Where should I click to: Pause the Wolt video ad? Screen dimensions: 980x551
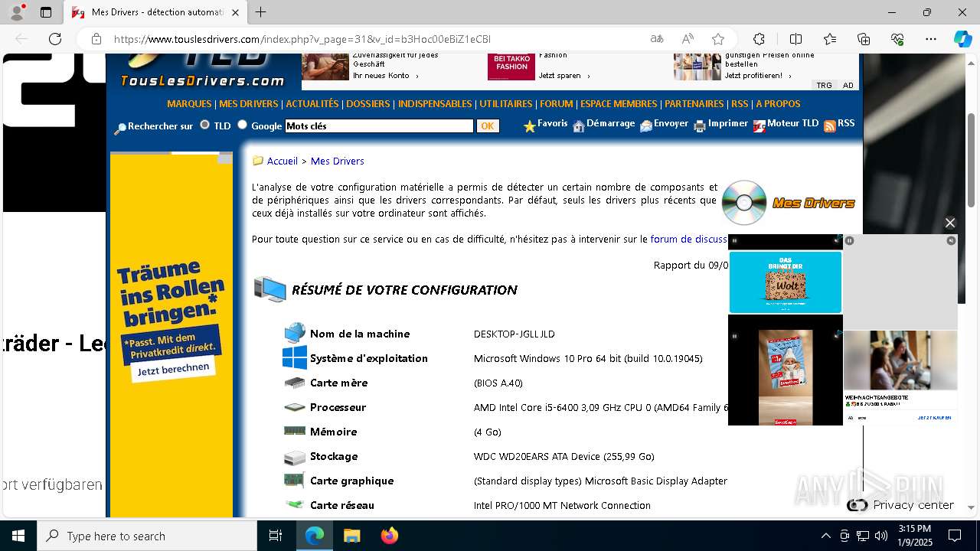click(x=734, y=240)
